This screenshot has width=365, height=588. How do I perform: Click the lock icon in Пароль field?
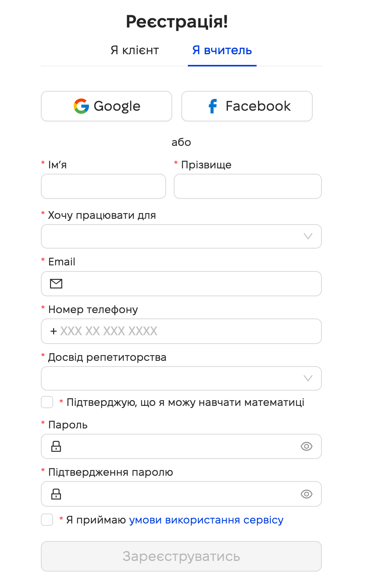[x=56, y=446]
